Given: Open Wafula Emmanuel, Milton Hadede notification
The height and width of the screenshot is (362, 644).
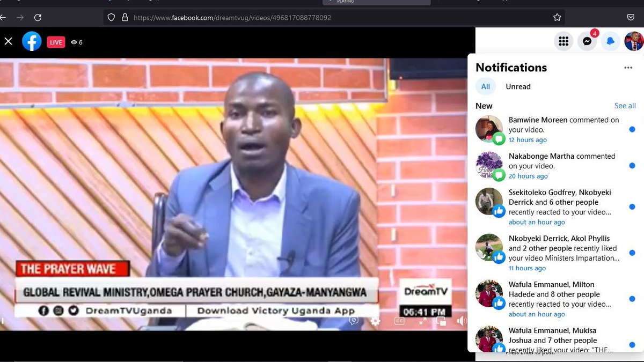Looking at the screenshot, I should coord(555,299).
